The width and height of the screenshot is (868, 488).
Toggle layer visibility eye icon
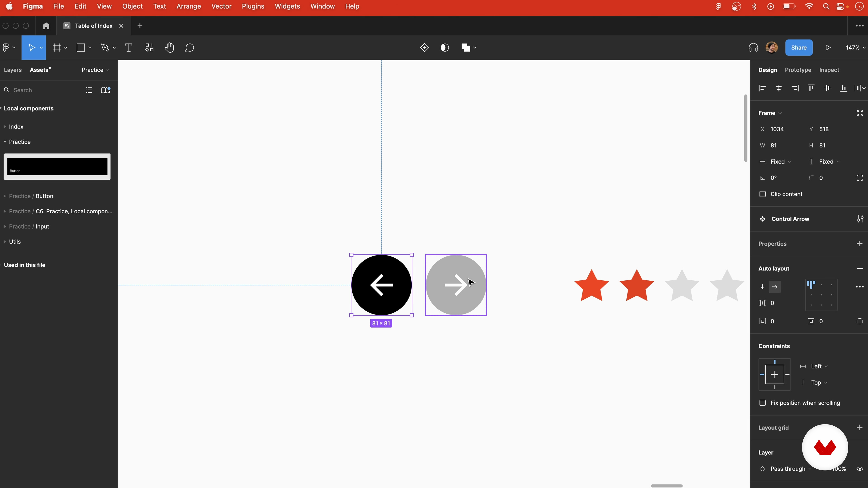point(860,469)
